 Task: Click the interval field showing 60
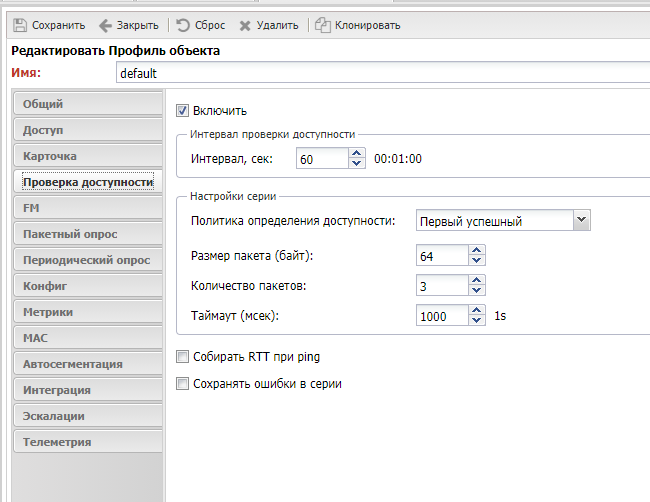click(323, 159)
